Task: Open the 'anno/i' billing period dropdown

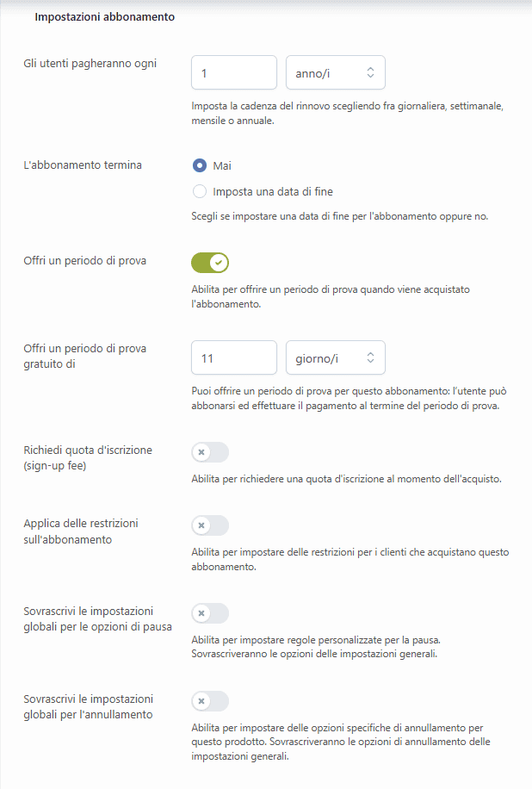Action: (336, 72)
